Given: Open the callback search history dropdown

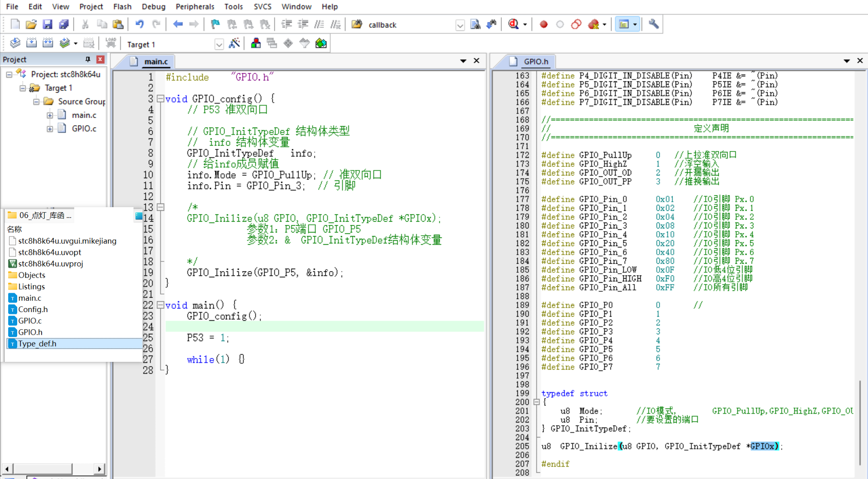Looking at the screenshot, I should [460, 25].
